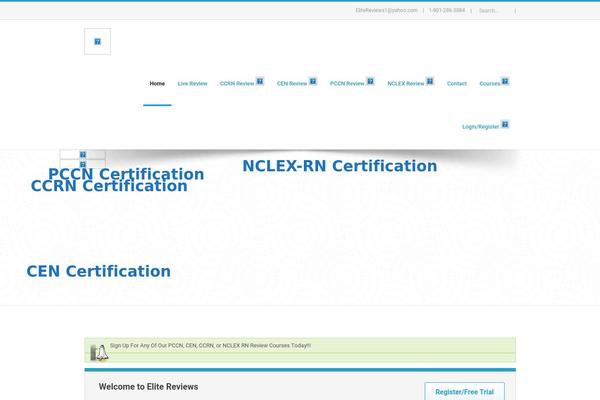Click the phone number in top bar
Image resolution: width=600 pixels, height=400 pixels.
tap(447, 10)
